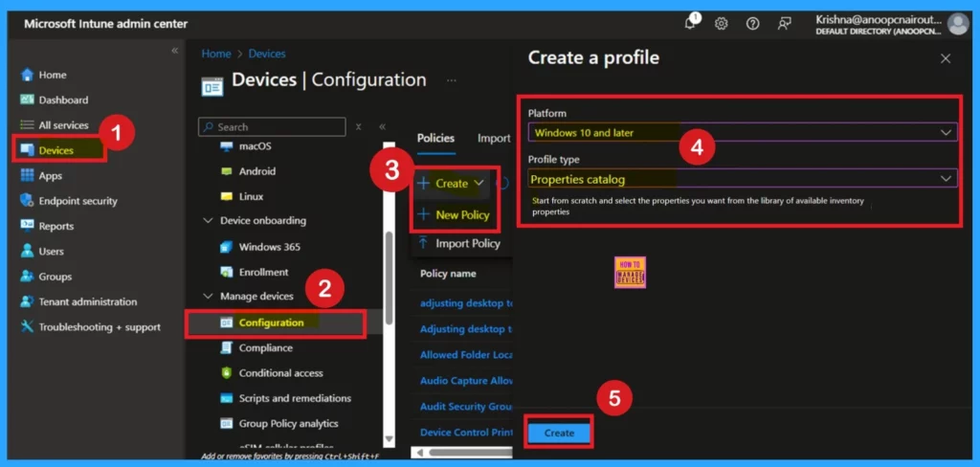Click the Devices menu search field

tap(273, 127)
